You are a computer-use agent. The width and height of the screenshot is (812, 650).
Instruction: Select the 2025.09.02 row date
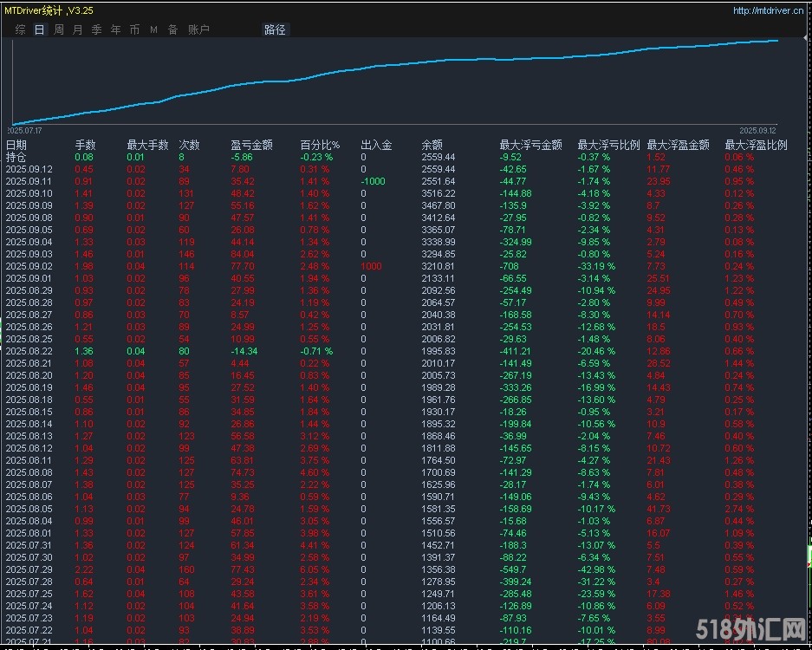click(x=29, y=266)
